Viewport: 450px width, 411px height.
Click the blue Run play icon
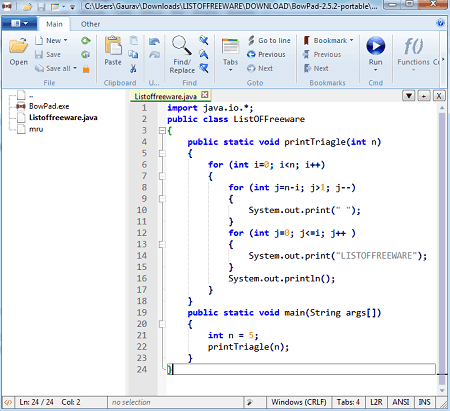coord(375,46)
